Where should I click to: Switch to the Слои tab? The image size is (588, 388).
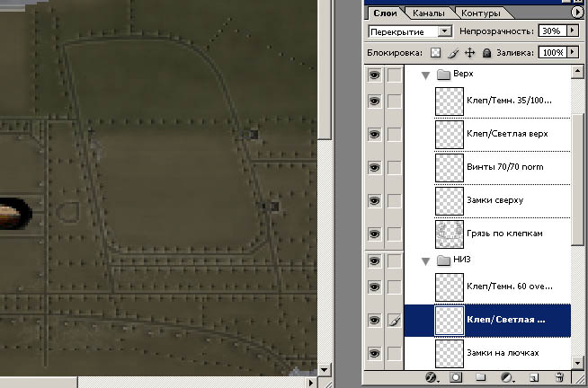(x=385, y=13)
